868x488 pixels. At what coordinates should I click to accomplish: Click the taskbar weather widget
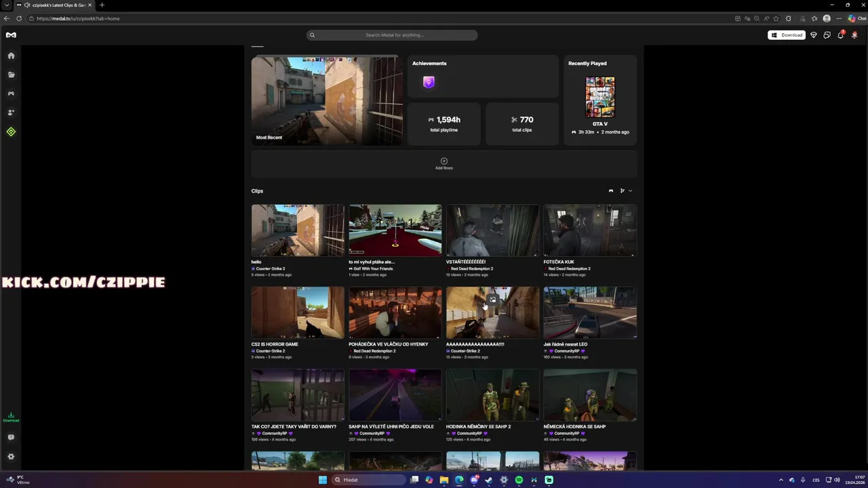(18, 479)
